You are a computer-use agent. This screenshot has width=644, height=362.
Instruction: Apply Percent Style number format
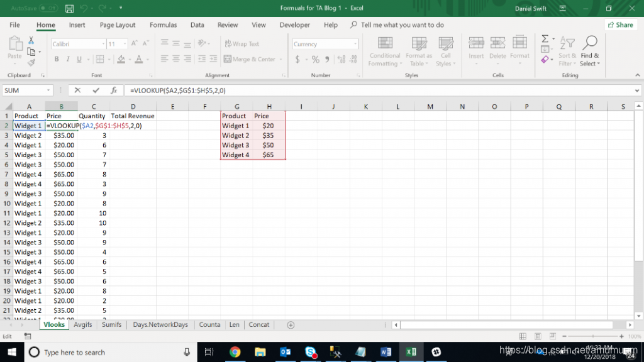point(315,60)
